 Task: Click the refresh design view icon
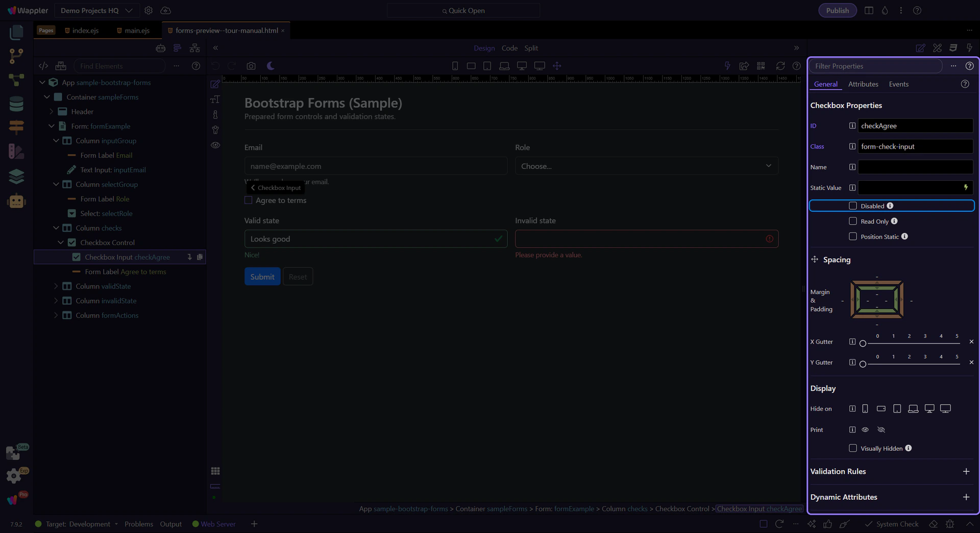780,66
